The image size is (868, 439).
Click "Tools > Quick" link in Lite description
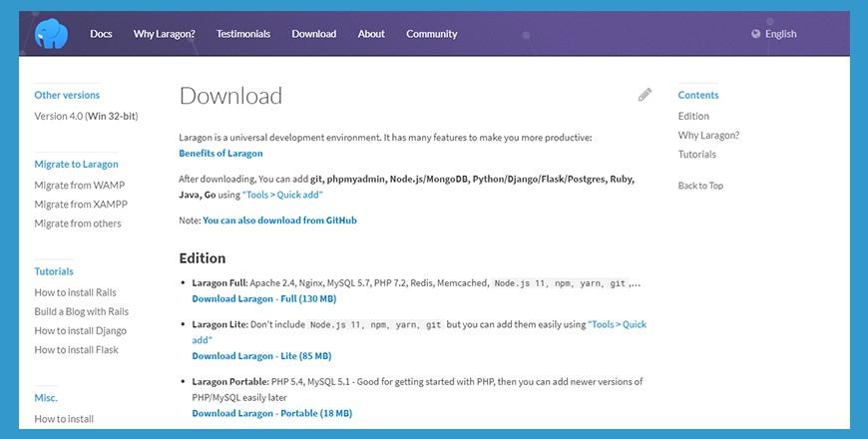point(618,324)
